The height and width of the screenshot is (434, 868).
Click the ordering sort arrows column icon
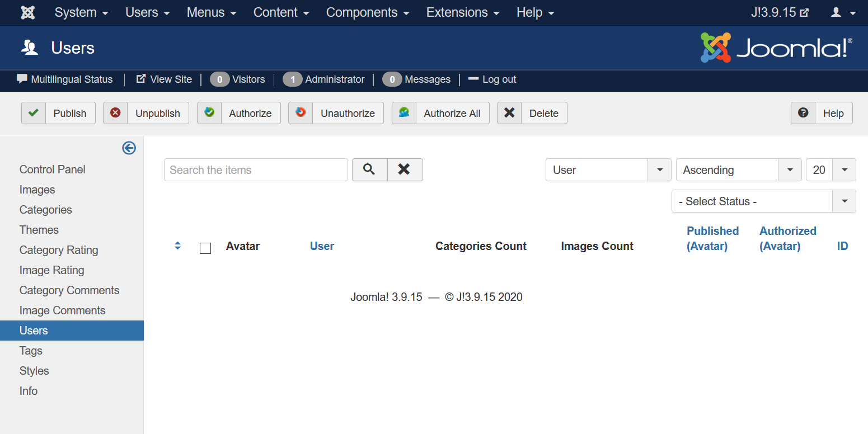click(177, 246)
